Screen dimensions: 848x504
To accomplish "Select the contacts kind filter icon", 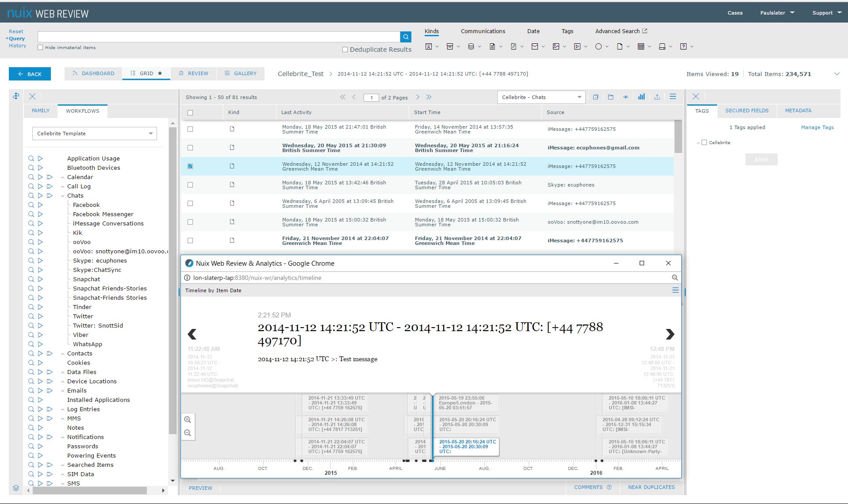I will 428,46.
